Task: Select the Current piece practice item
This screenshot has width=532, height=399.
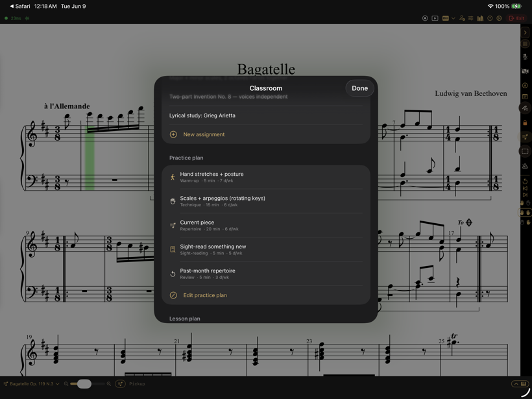Action: [x=265, y=225]
